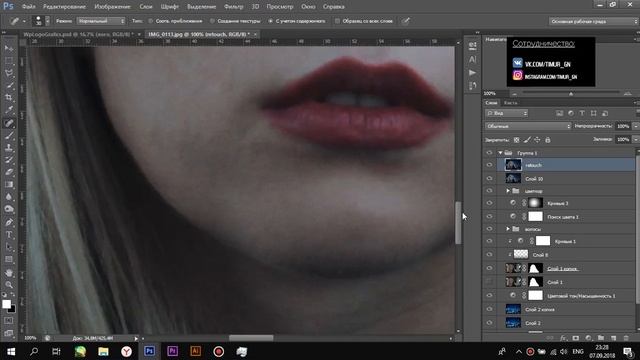
Task: Click the new group folder icon
Action: click(x=601, y=338)
